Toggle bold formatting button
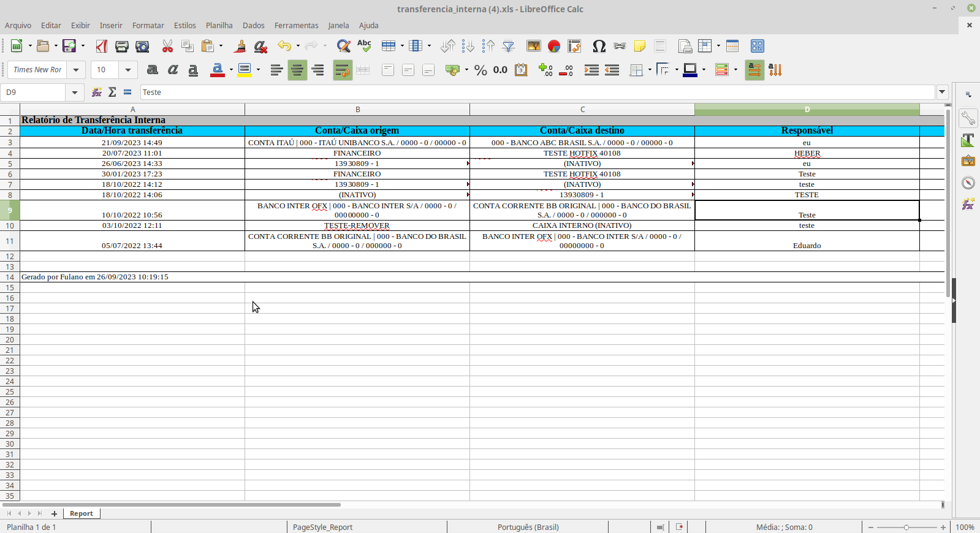The width and height of the screenshot is (980, 533). [x=153, y=70]
